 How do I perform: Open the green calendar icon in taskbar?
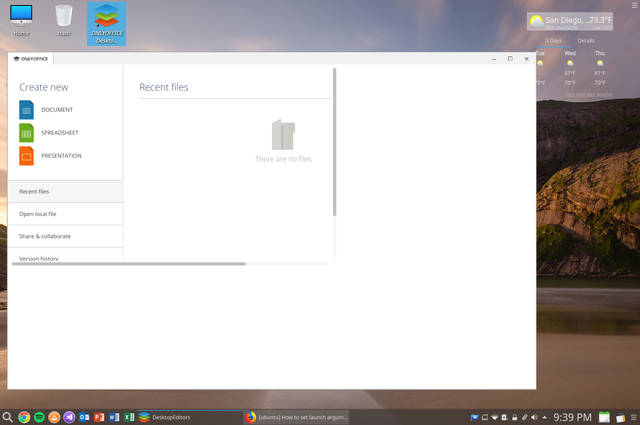604,417
